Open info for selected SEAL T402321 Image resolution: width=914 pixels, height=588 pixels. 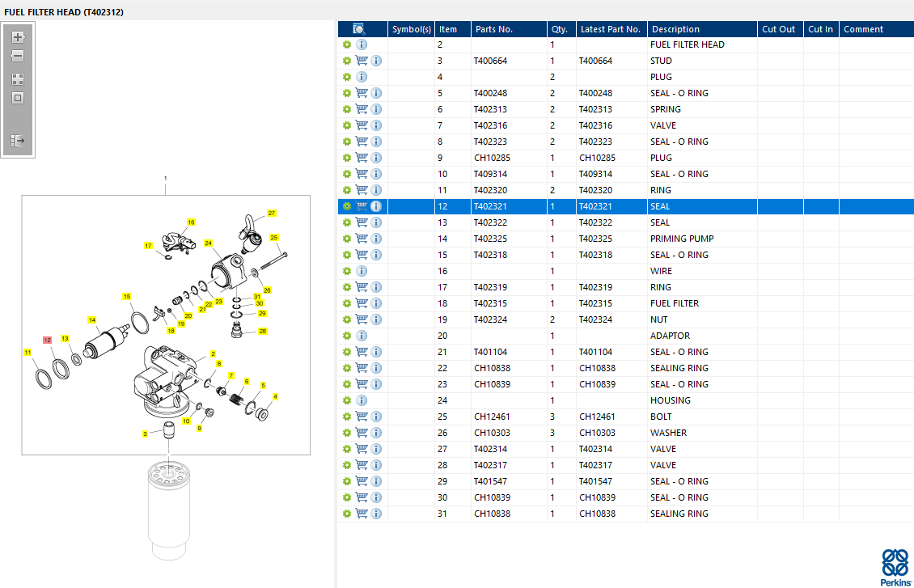[x=376, y=206]
